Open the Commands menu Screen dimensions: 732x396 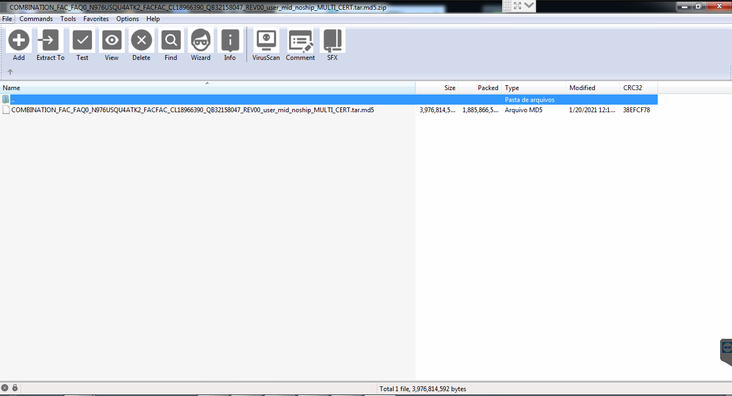(x=36, y=19)
